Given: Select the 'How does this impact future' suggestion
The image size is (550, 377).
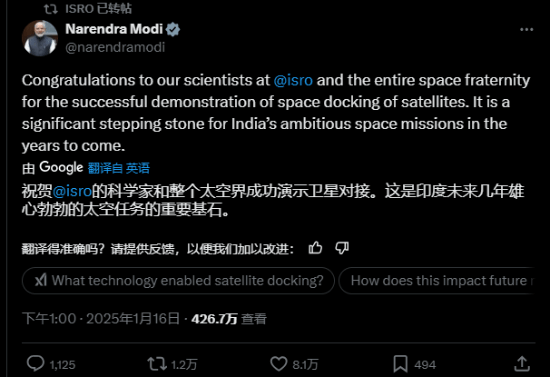Looking at the screenshot, I should click(437, 281).
